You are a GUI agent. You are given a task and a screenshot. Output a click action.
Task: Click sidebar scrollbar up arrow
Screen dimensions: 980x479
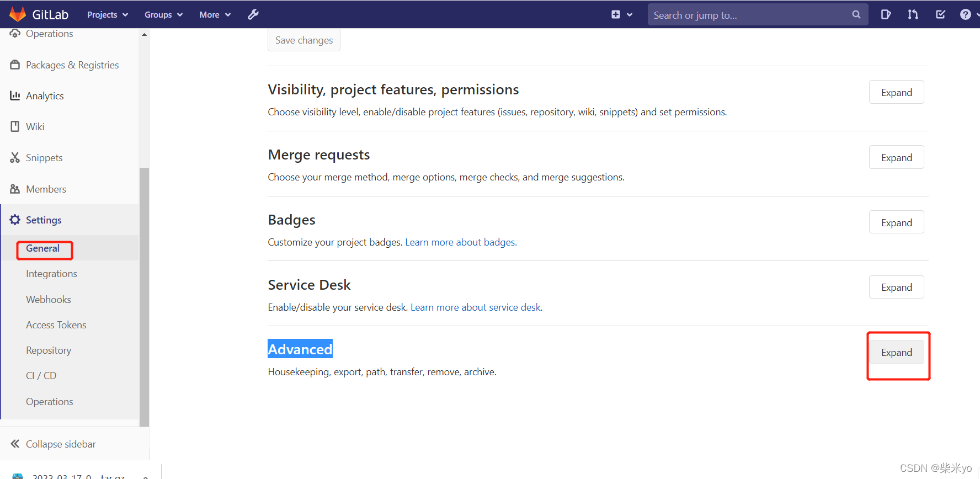pyautogui.click(x=144, y=34)
